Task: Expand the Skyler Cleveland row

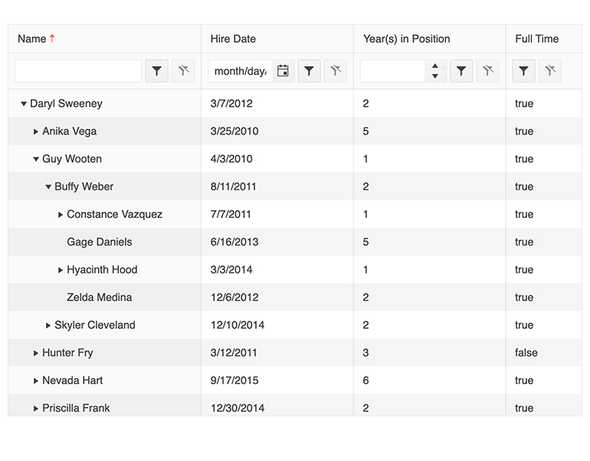Action: [x=48, y=325]
